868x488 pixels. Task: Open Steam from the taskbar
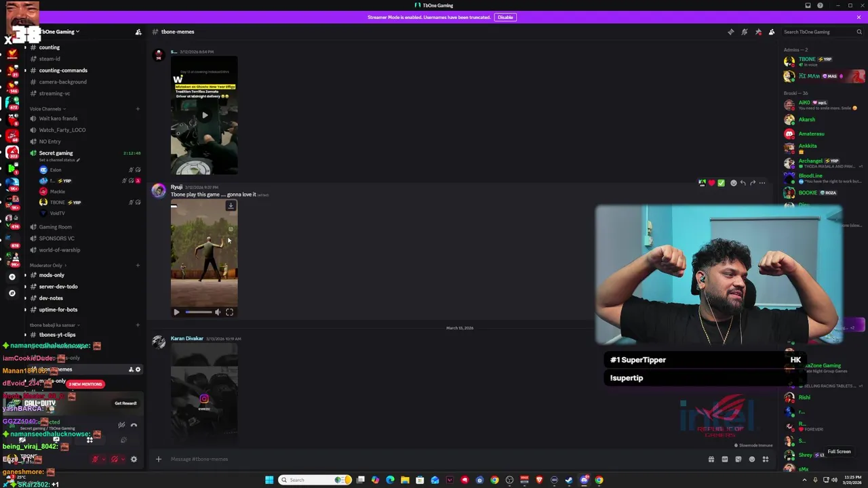(x=569, y=480)
